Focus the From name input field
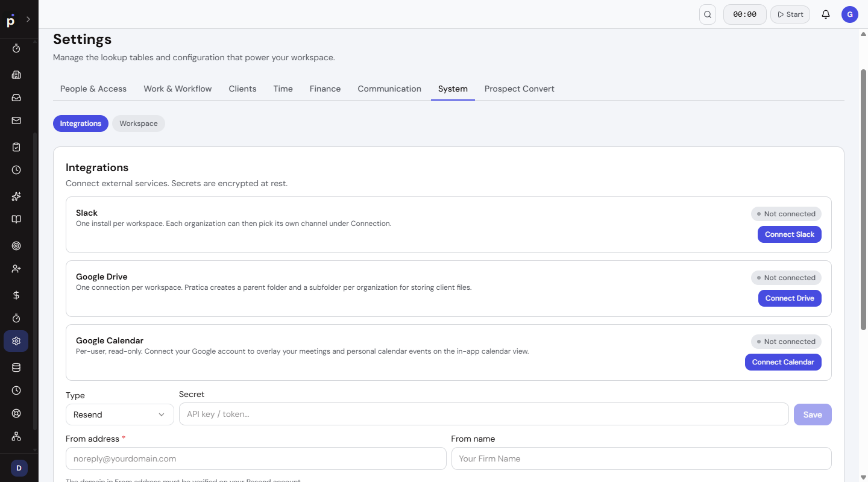The height and width of the screenshot is (482, 868). point(641,459)
